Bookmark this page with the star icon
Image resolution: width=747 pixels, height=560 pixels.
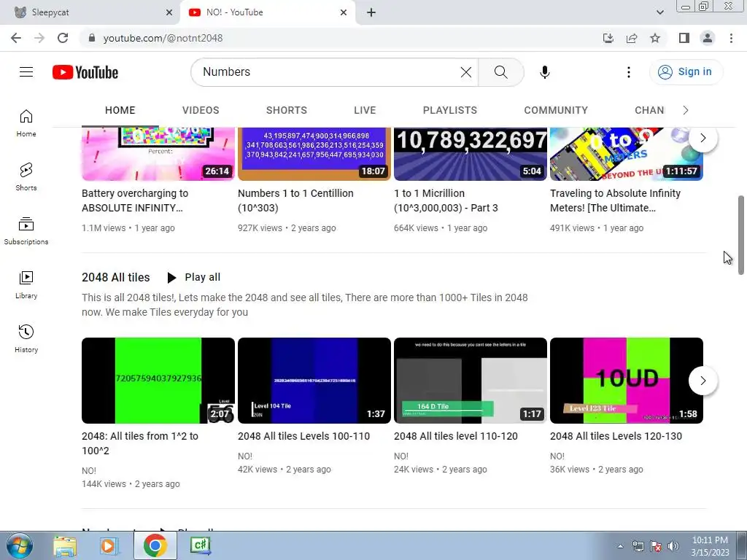[x=655, y=38]
